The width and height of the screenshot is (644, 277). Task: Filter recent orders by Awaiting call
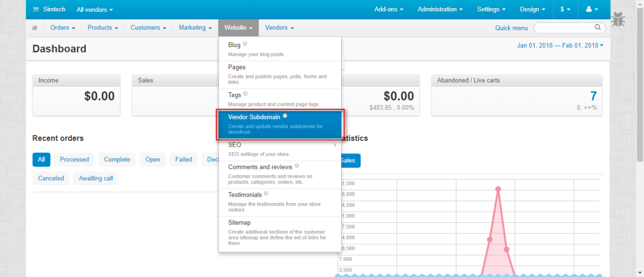tap(96, 178)
